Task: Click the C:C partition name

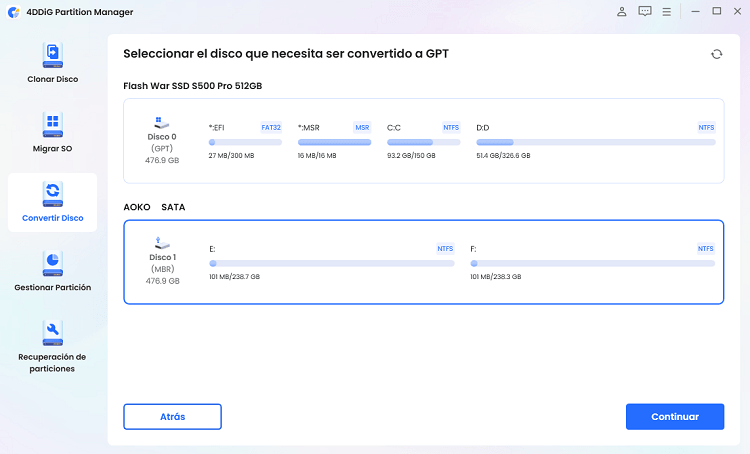Action: tap(394, 128)
